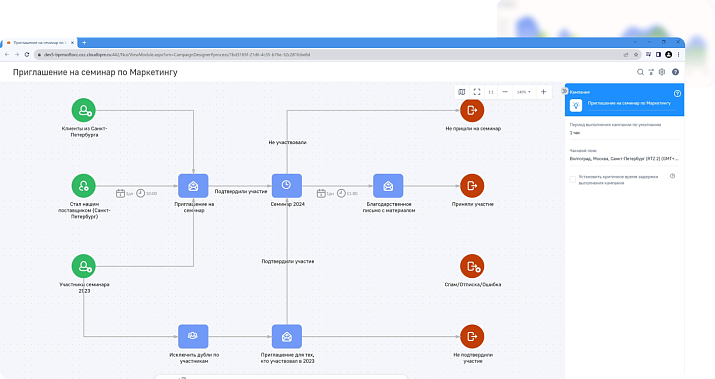Open the timezone selection field
715x379 pixels.
[x=624, y=159]
